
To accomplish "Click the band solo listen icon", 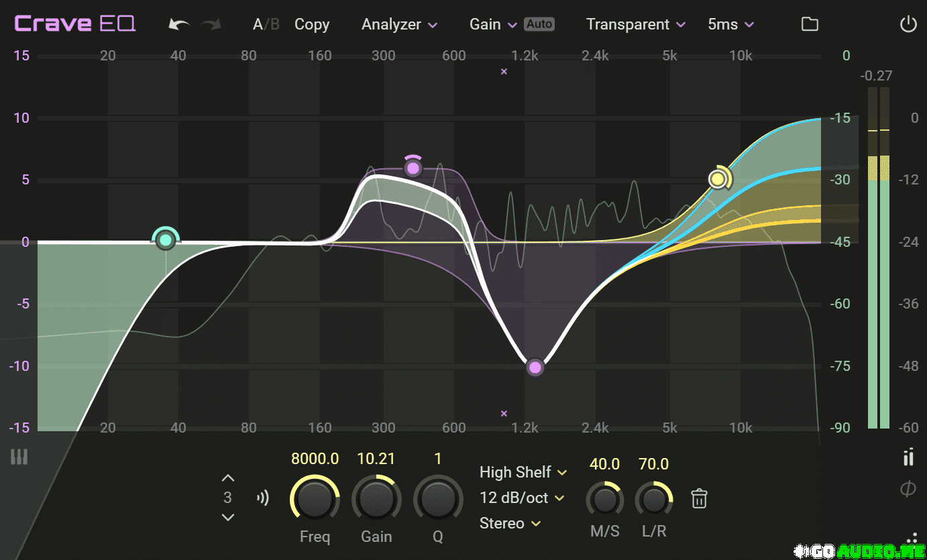I will point(263,498).
